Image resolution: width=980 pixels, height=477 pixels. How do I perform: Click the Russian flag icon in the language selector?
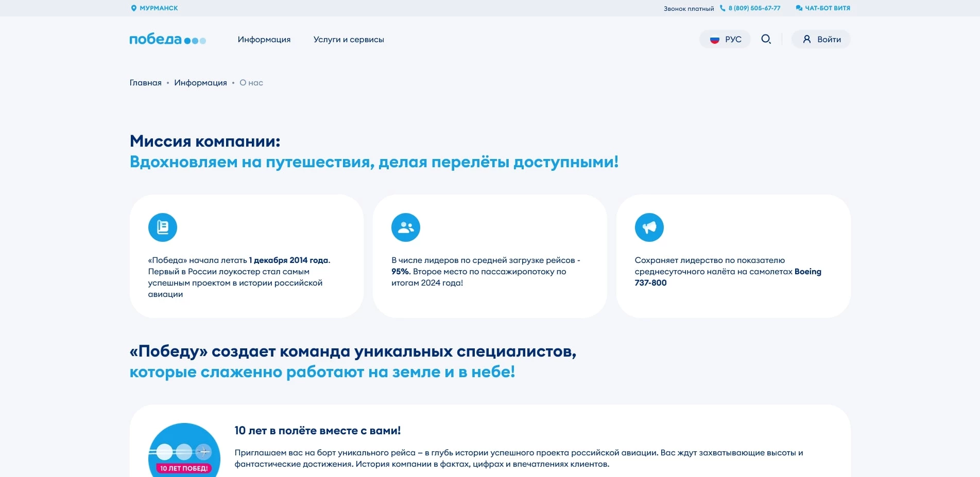[x=714, y=39]
